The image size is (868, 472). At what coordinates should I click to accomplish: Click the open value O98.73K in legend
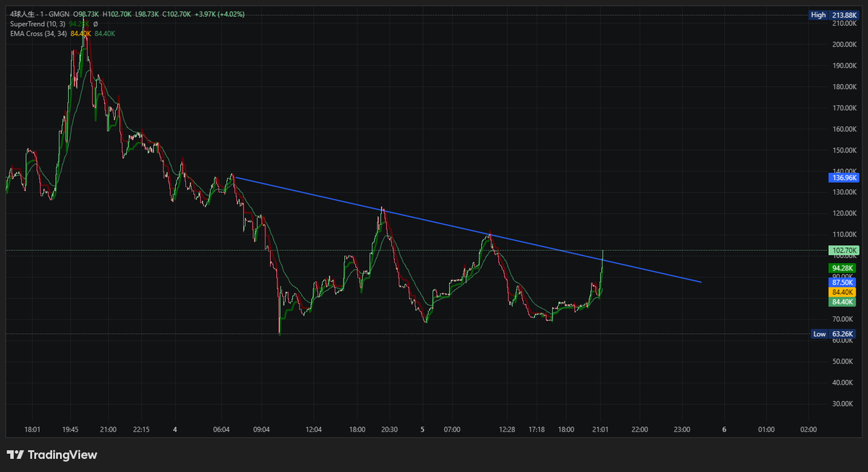(x=85, y=14)
